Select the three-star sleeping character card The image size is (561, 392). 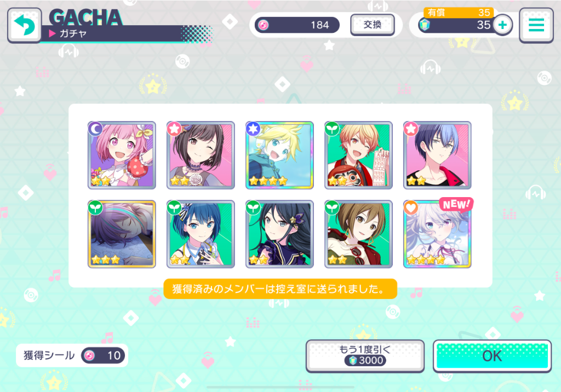(122, 234)
